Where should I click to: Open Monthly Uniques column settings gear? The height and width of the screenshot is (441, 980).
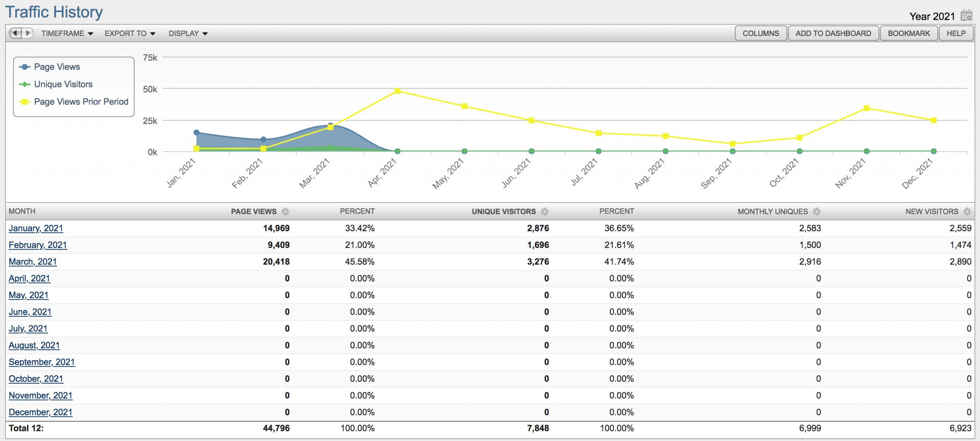[x=817, y=211]
